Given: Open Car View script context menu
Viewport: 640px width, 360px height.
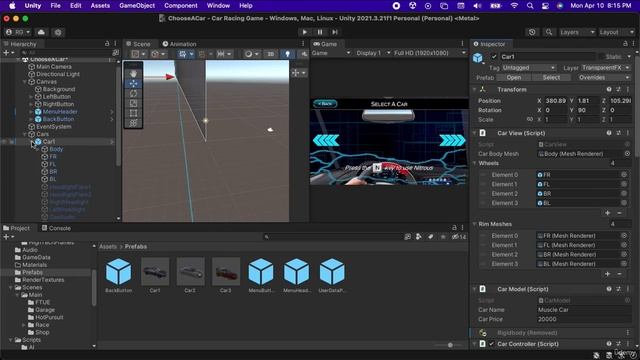Looking at the screenshot, I should pyautogui.click(x=628, y=133).
